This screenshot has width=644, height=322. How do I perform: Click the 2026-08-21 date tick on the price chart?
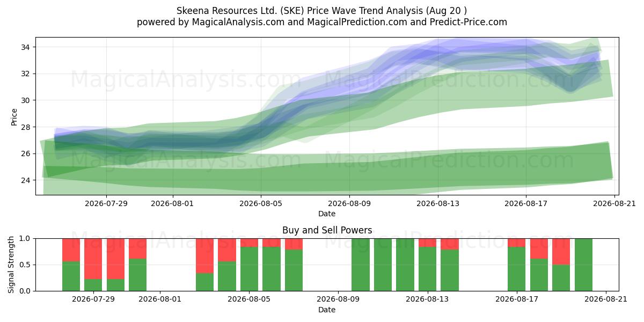(x=614, y=203)
